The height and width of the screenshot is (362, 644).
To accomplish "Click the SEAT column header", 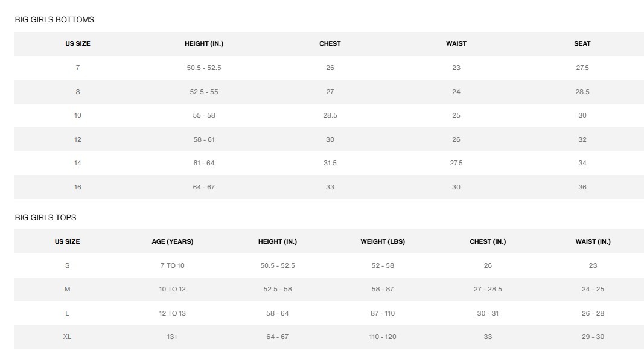I will coord(582,44).
